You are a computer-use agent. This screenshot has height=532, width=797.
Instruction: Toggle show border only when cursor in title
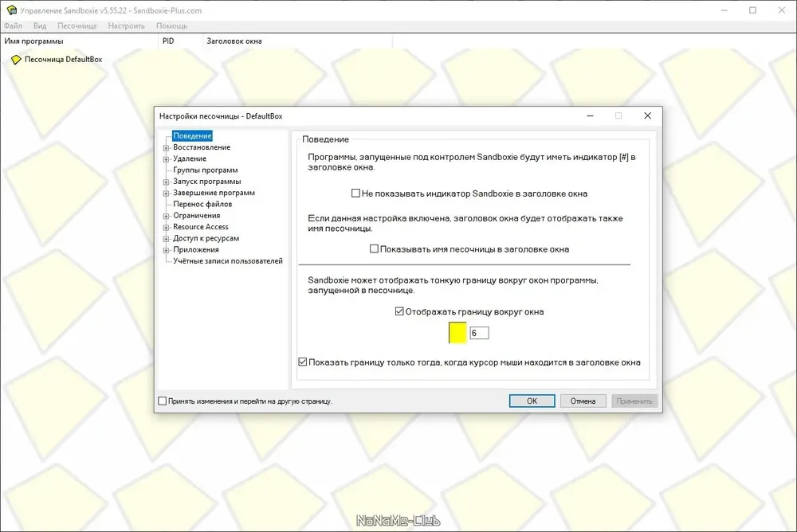click(303, 362)
